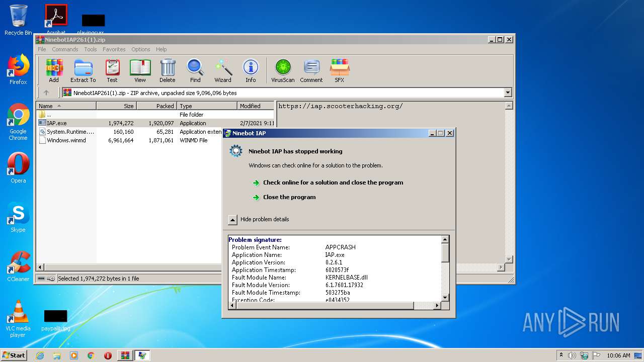Click the Start button

(x=14, y=355)
